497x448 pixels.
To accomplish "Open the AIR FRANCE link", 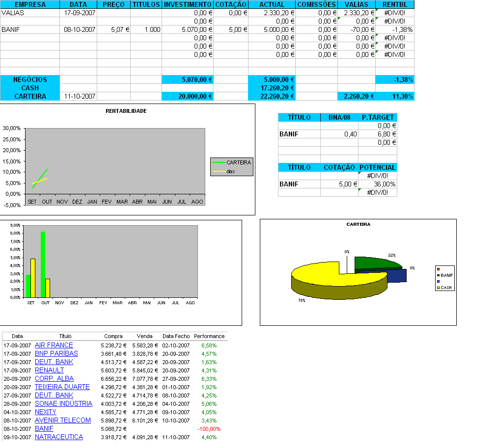I will [x=54, y=345].
